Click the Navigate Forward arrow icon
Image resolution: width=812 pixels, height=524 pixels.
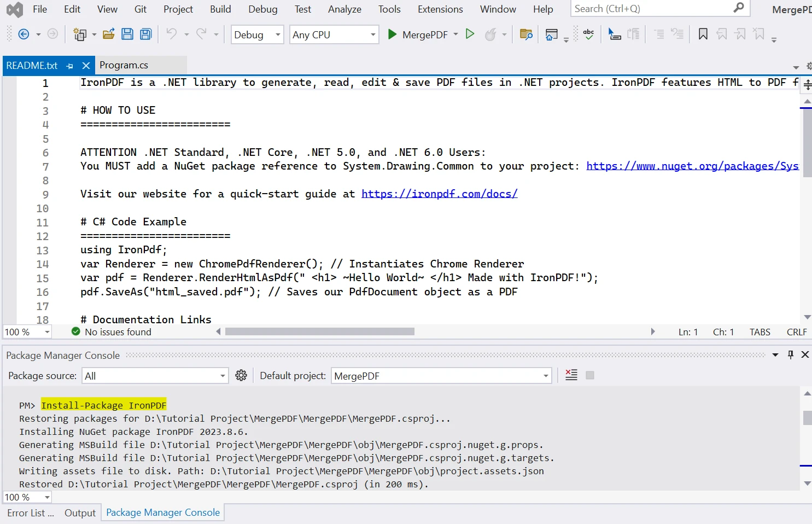(52, 34)
